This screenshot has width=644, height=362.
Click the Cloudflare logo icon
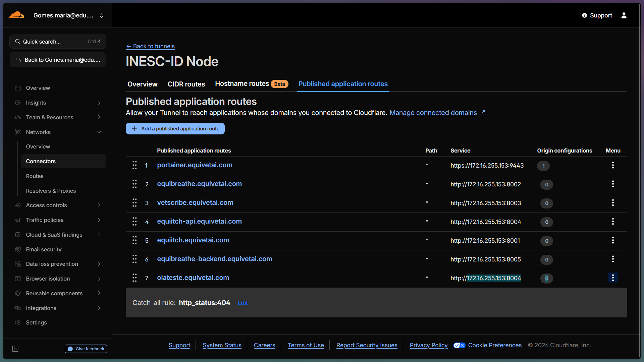(x=16, y=15)
